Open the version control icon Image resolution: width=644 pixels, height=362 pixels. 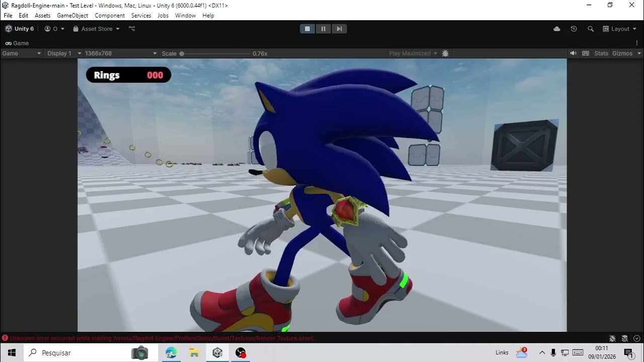coord(132,29)
